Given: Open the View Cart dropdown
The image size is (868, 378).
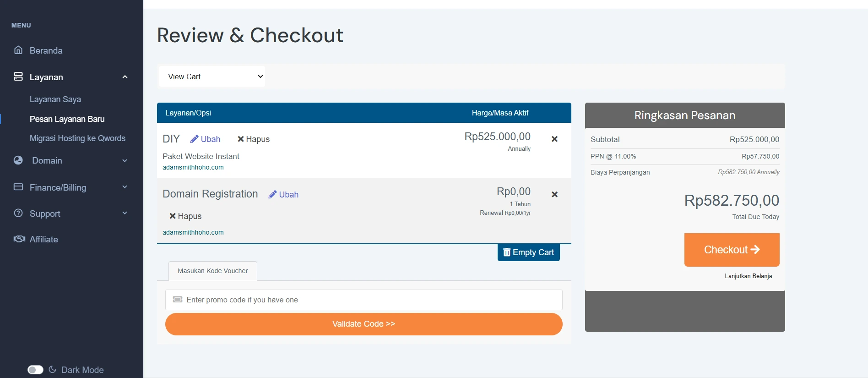Looking at the screenshot, I should 212,77.
